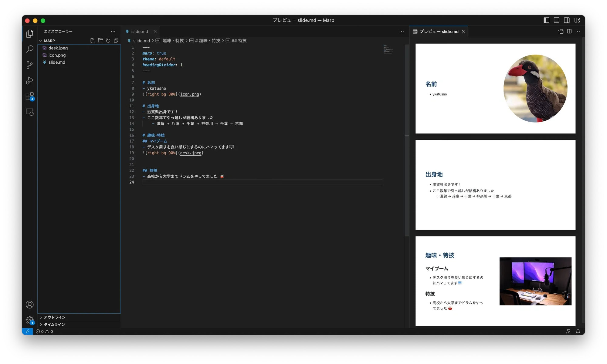Open the Remote Explorer icon

point(29,112)
